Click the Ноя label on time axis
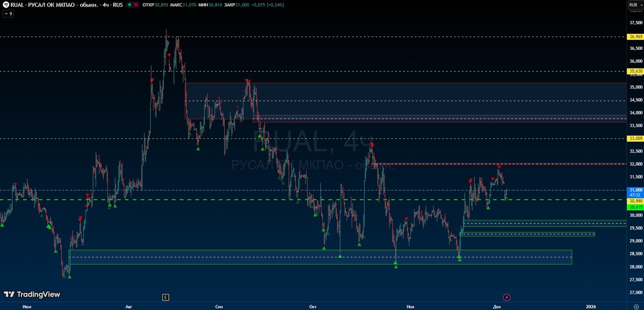Viewport: 644px width, 310px height. pos(411,306)
